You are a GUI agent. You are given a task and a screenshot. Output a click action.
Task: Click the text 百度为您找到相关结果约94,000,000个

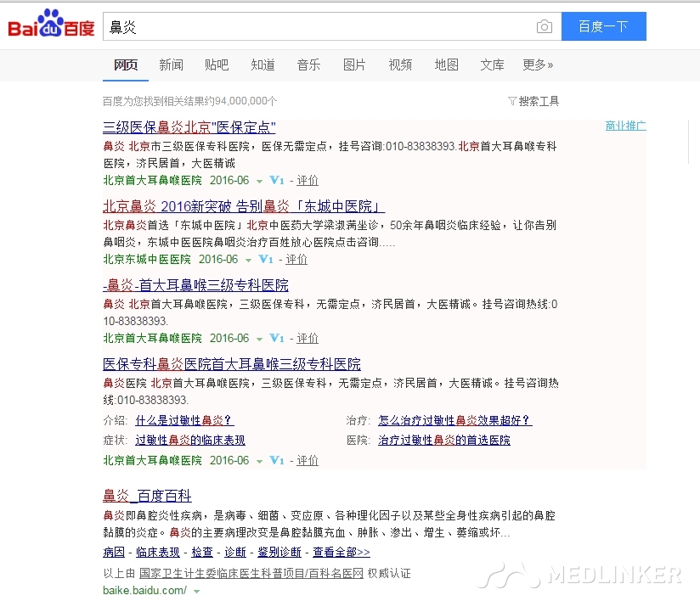(x=189, y=101)
